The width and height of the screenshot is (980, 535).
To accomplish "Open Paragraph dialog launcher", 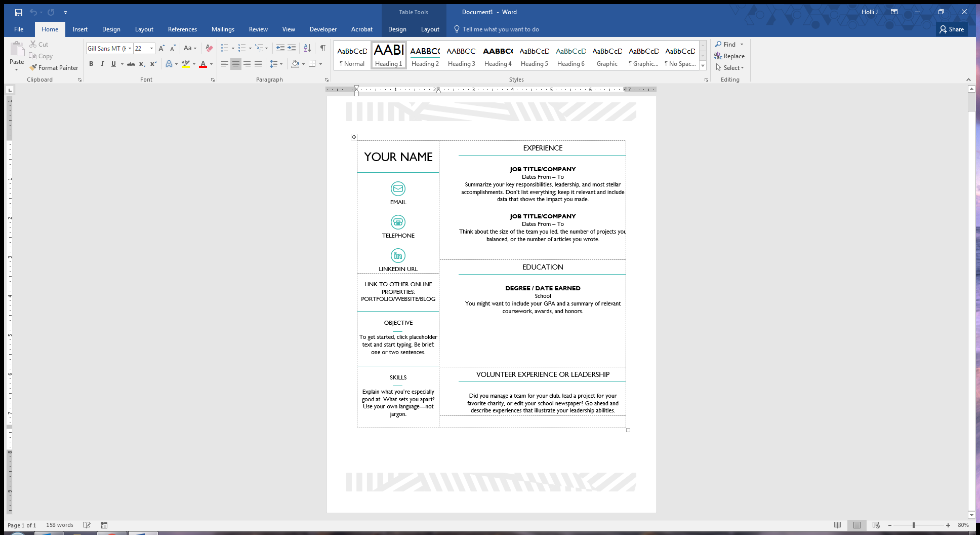I will [x=326, y=80].
